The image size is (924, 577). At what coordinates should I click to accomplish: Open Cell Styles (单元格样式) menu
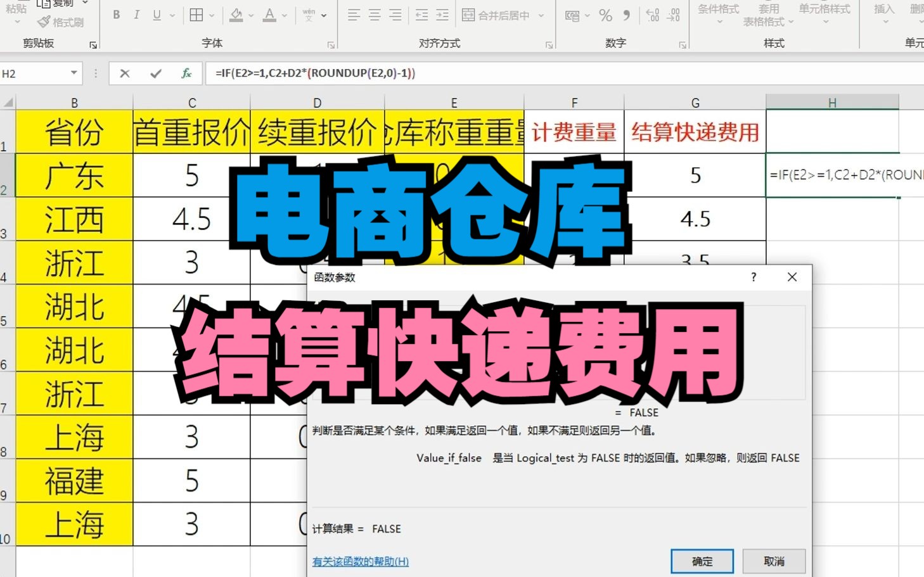coord(825,14)
